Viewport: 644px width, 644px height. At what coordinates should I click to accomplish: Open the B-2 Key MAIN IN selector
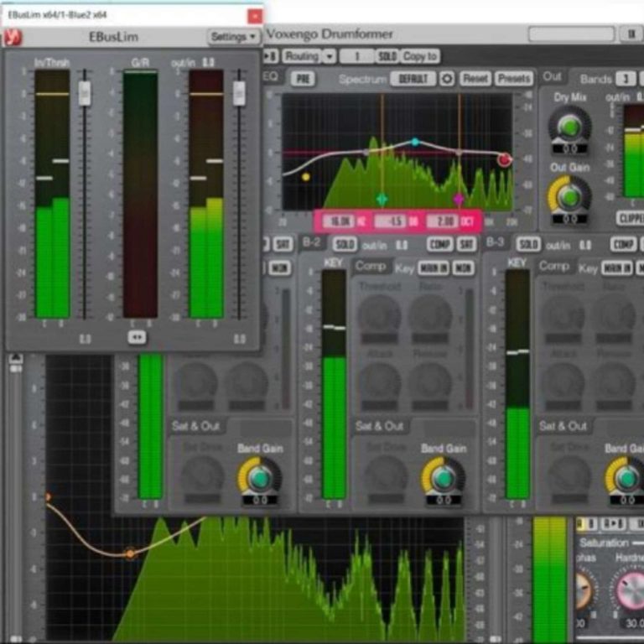pyautogui.click(x=434, y=268)
